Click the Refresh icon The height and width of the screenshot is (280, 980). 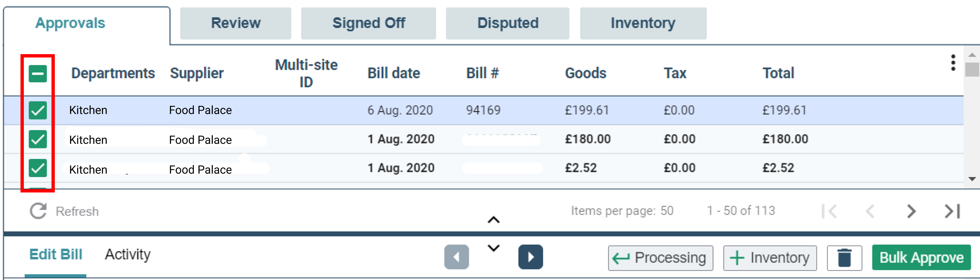pos(38,211)
